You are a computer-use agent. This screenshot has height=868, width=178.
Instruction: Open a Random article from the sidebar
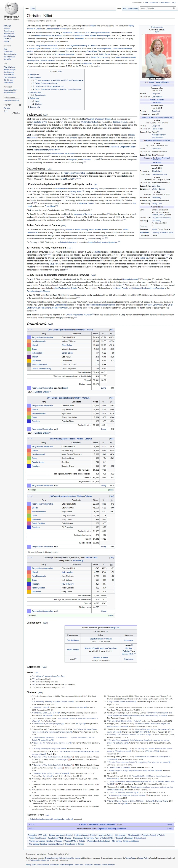pos(9,34)
